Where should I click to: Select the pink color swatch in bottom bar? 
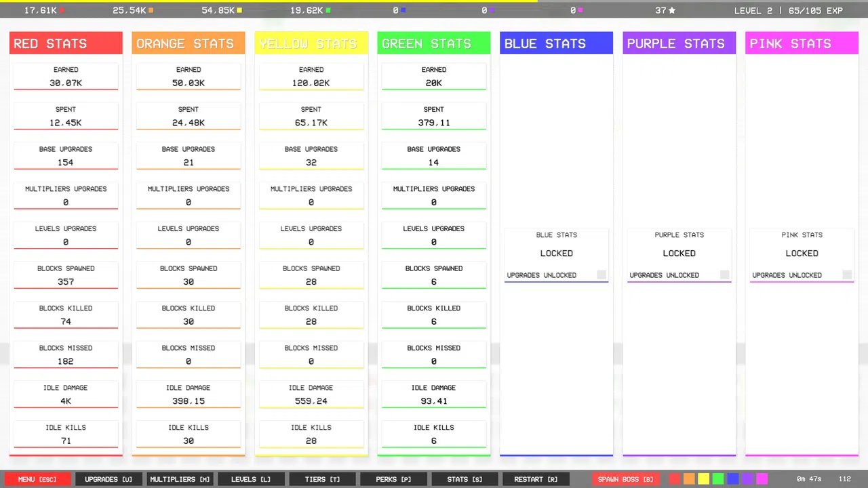(762, 479)
